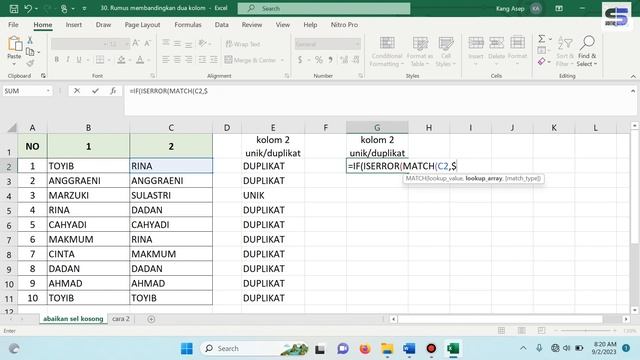The width and height of the screenshot is (640, 360).
Task: Toggle Bold formatting
Action: pos(57,60)
